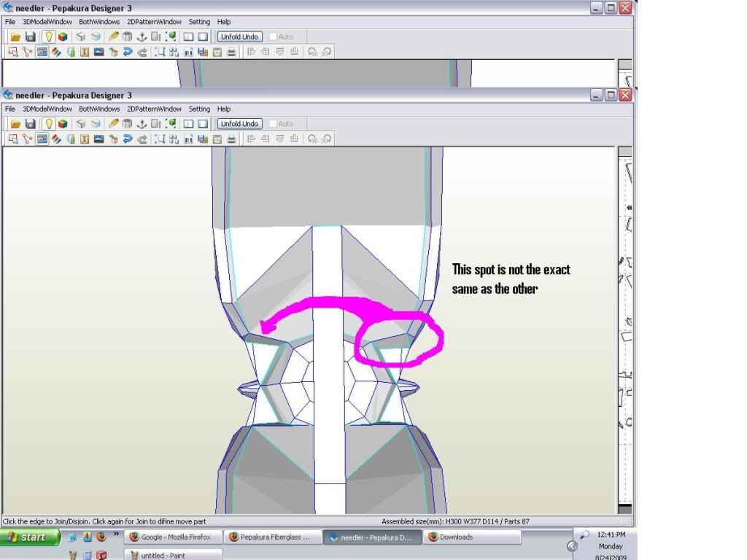This screenshot has width=747, height=560.
Task: Click blue curved rotate arrow in front window
Action: coord(127,139)
